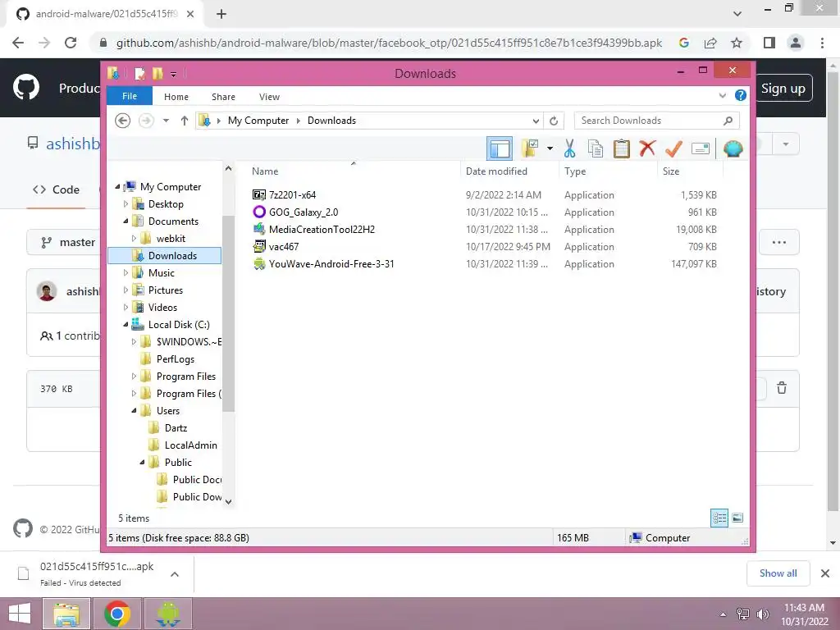This screenshot has height=630, width=840.
Task: Bookmark page with Chrome star icon
Action: click(x=737, y=43)
